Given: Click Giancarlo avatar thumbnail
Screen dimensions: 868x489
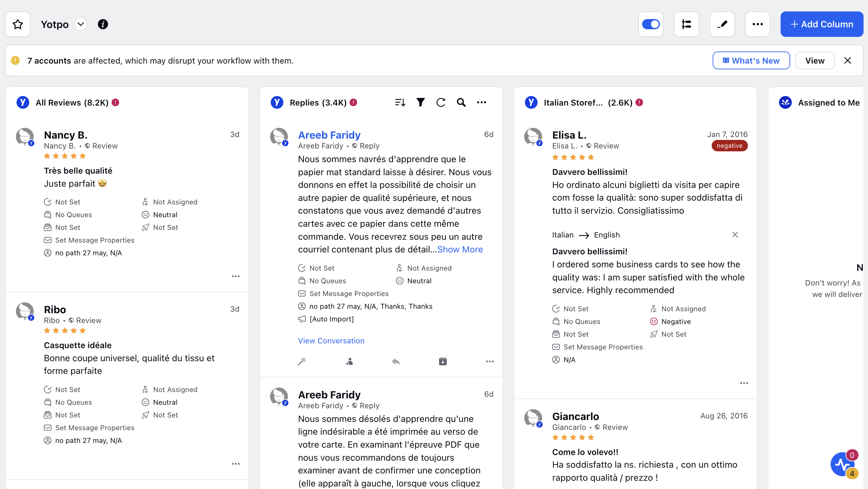Looking at the screenshot, I should (x=533, y=418).
